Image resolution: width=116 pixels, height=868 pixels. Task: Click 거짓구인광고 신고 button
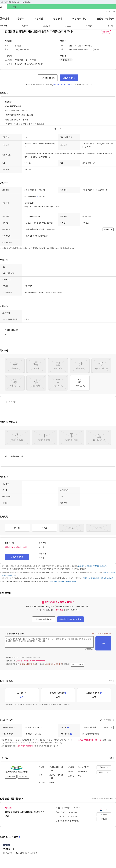pos(107,720)
